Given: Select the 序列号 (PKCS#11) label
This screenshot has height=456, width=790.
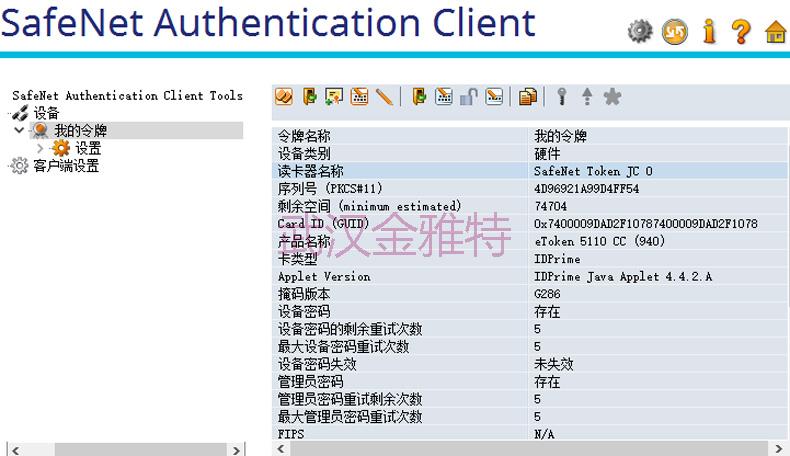Looking at the screenshot, I should pyautogui.click(x=330, y=188).
